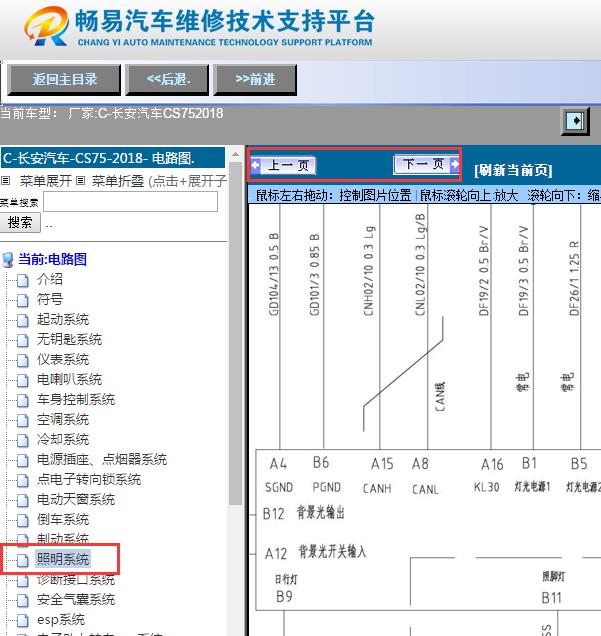Viewport: 601px width, 636px height.
Task: Click the 背景光开关输入 label at A12
Action: [333, 552]
